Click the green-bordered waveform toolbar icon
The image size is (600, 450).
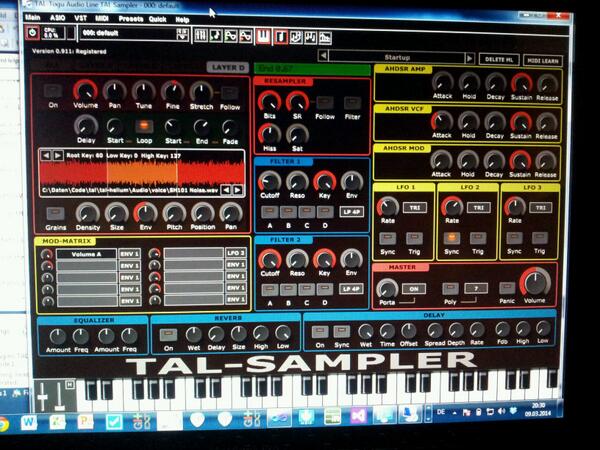(x=230, y=36)
